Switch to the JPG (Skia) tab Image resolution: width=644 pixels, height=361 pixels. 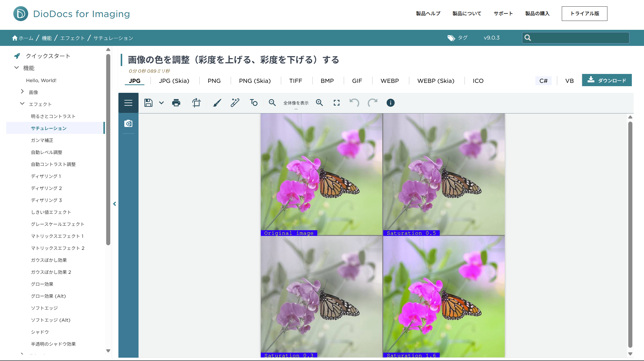[x=174, y=81]
